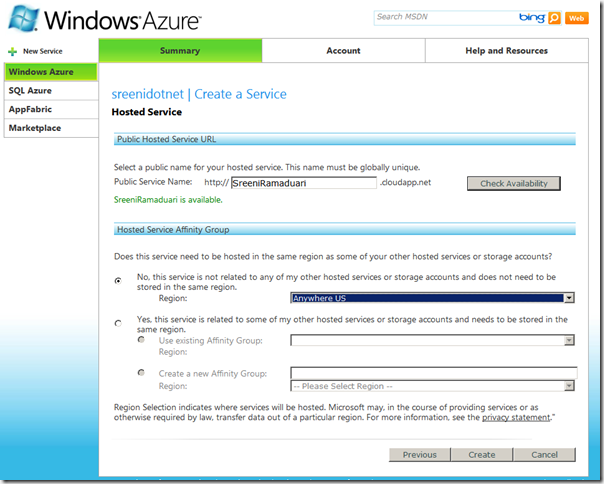
Task: Choose the Use existing Affinity Group radio
Action: 141,339
